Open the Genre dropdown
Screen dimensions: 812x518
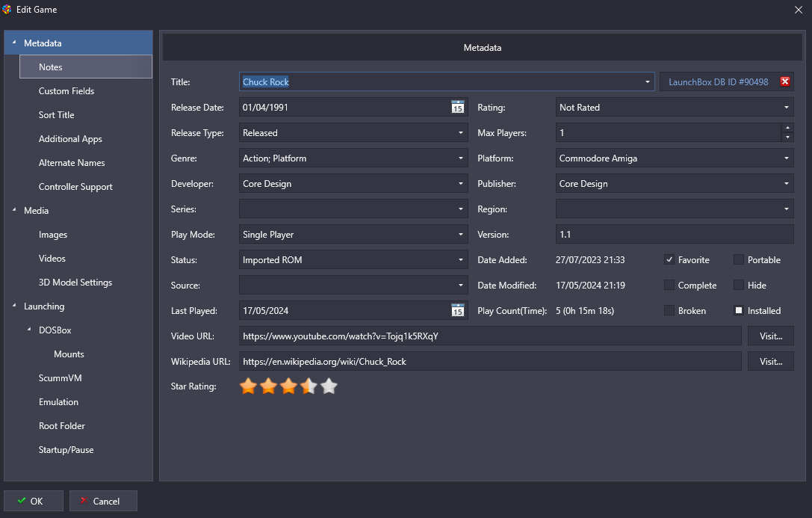coord(353,158)
